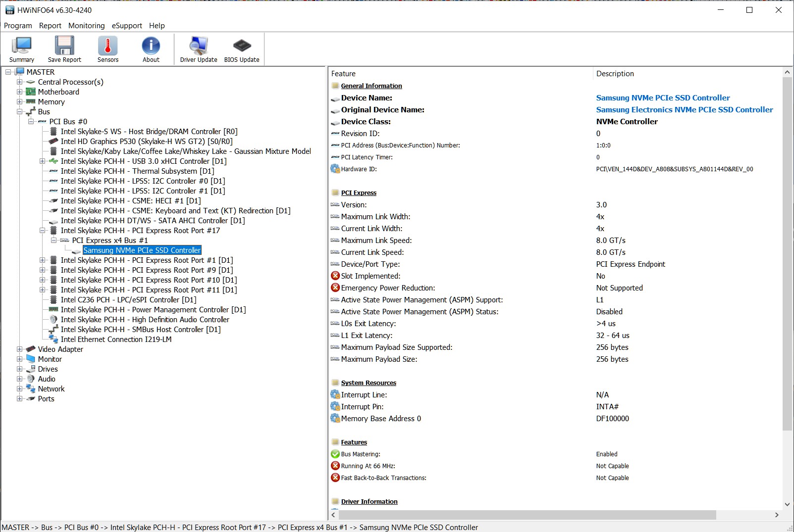Click the HWiNFO64 title bar app icon

10,10
